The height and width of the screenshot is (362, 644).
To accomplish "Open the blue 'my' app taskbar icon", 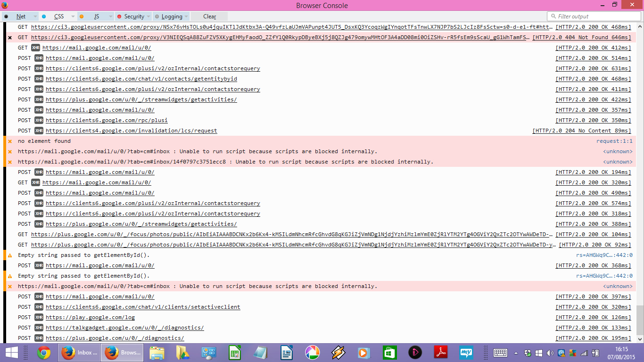I will click(x=466, y=353).
